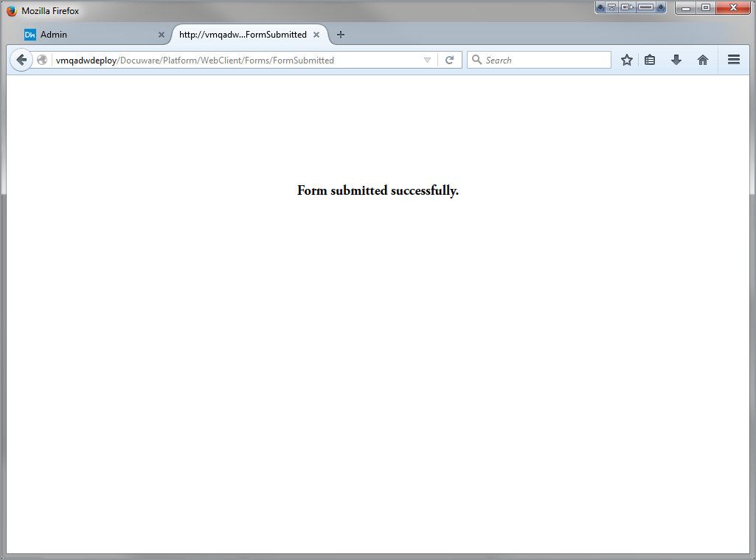This screenshot has height=560, width=756.
Task: Click the globe site identity icon
Action: point(43,61)
